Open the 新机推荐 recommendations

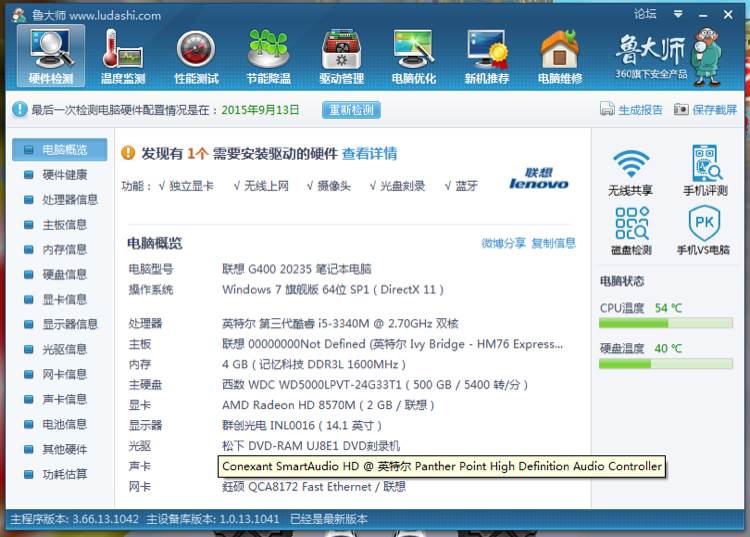point(487,56)
